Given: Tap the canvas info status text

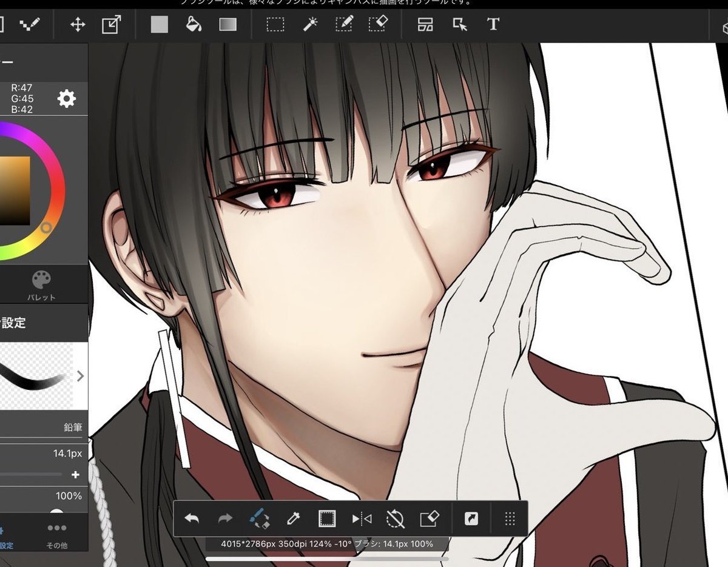Looking at the screenshot, I should coord(328,544).
